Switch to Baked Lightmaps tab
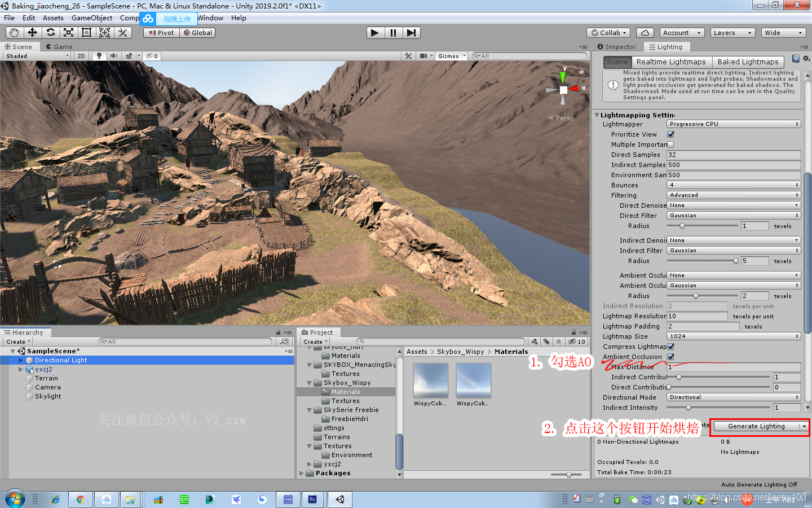Viewport: 812px width, 508px height. (748, 62)
